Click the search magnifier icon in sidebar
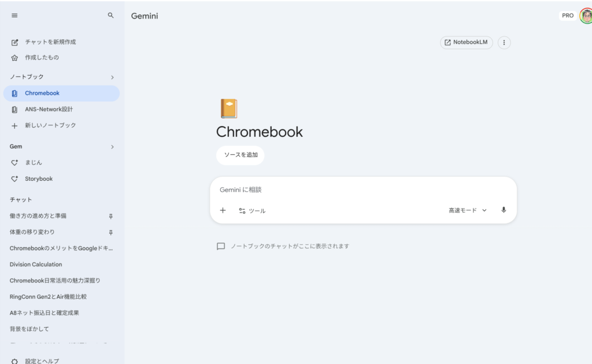Screen dimensions: 592x364 tap(110, 16)
